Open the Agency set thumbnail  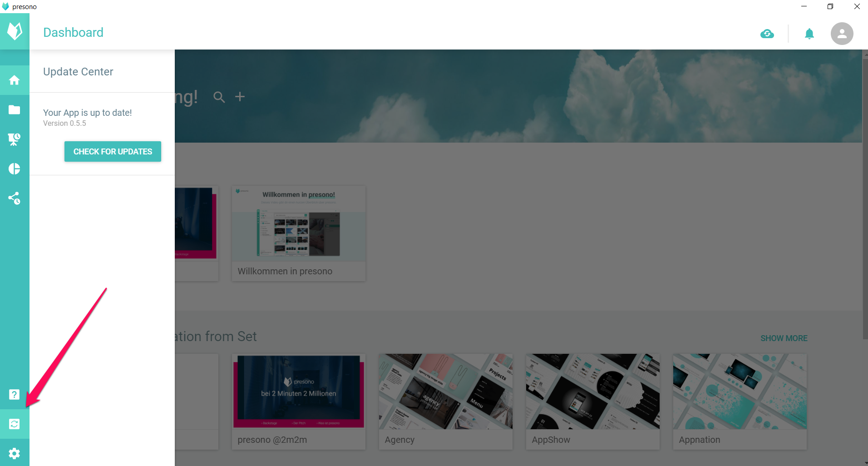446,392
